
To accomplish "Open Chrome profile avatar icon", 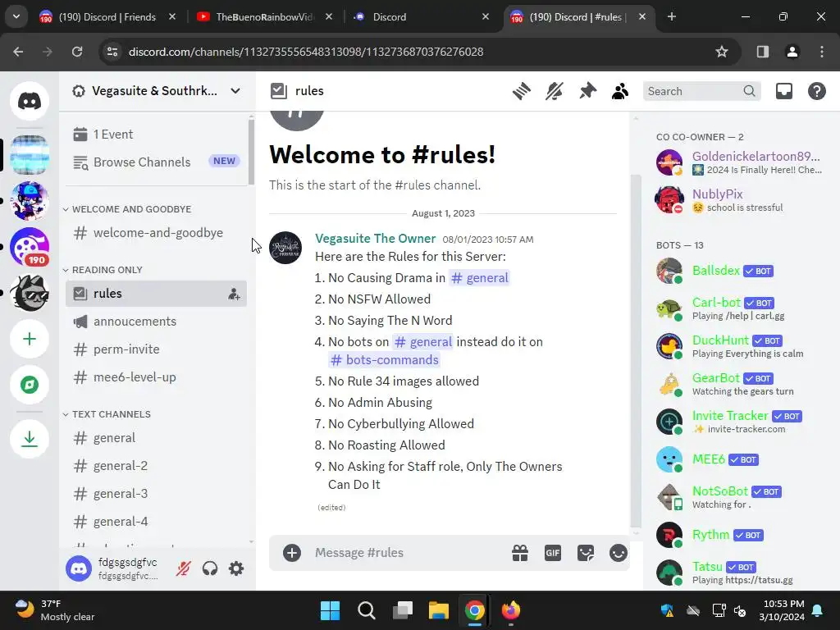I will pos(792,52).
